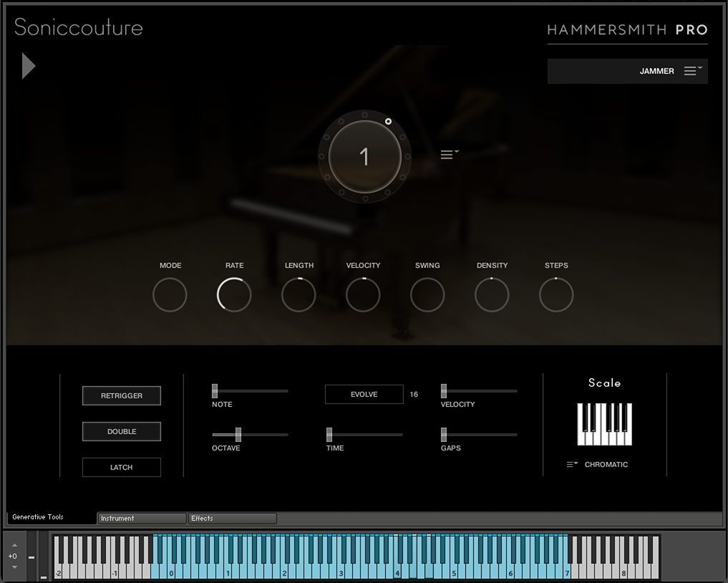This screenshot has width=728, height=583.
Task: Click the JAMMER preset name field
Action: point(627,71)
